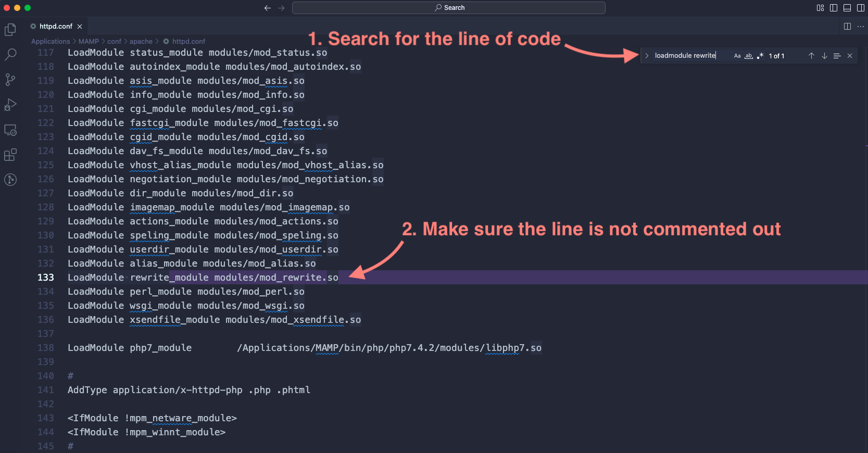Toggle Match Whole Word in find widget
Image resolution: width=868 pixels, height=453 pixels.
click(x=749, y=56)
